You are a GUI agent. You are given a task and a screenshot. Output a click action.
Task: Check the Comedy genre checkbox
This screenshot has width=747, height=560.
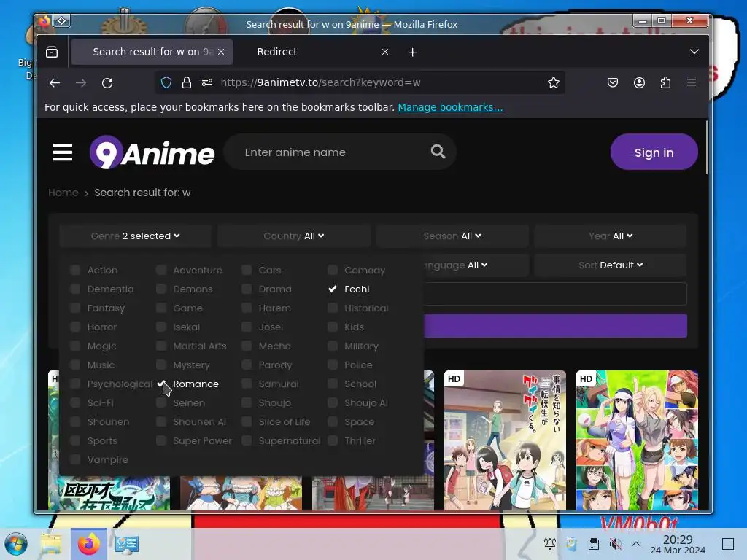(x=333, y=270)
